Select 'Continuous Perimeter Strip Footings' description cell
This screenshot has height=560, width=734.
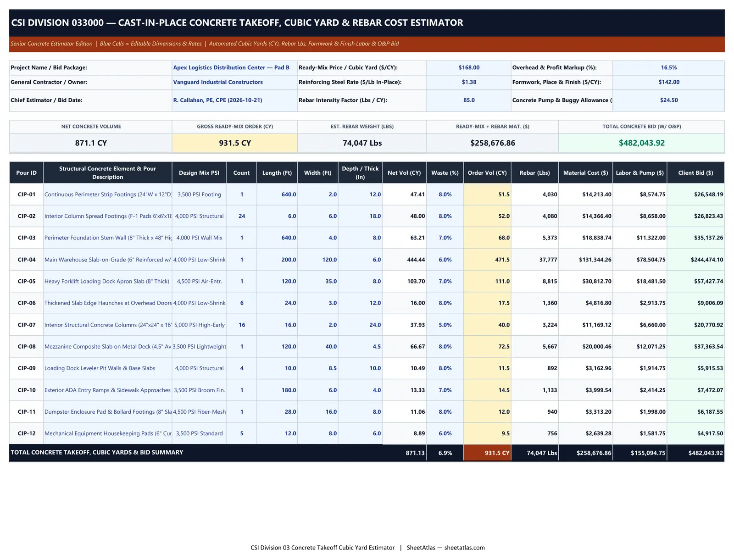click(107, 194)
